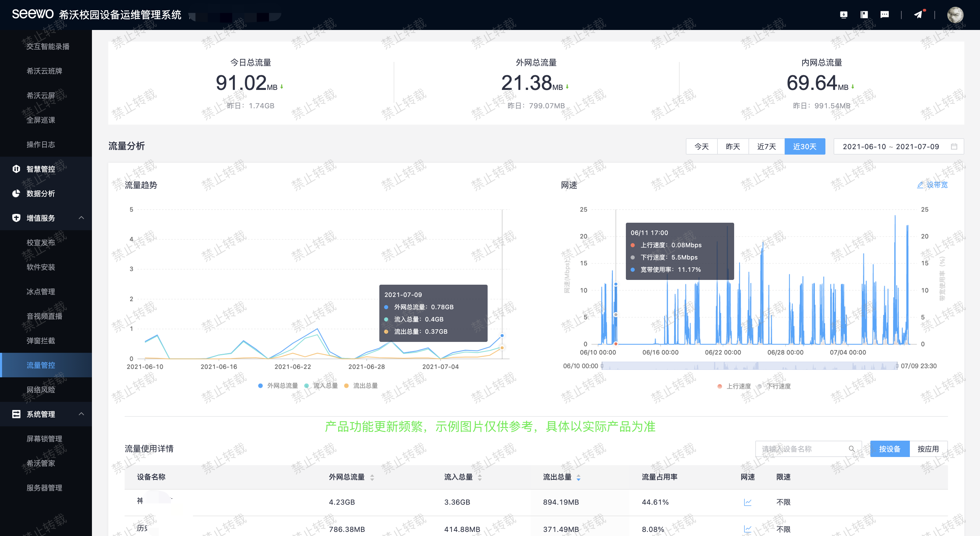The width and height of the screenshot is (980, 536).
Task: Click the seewo logo
Action: (33, 14)
